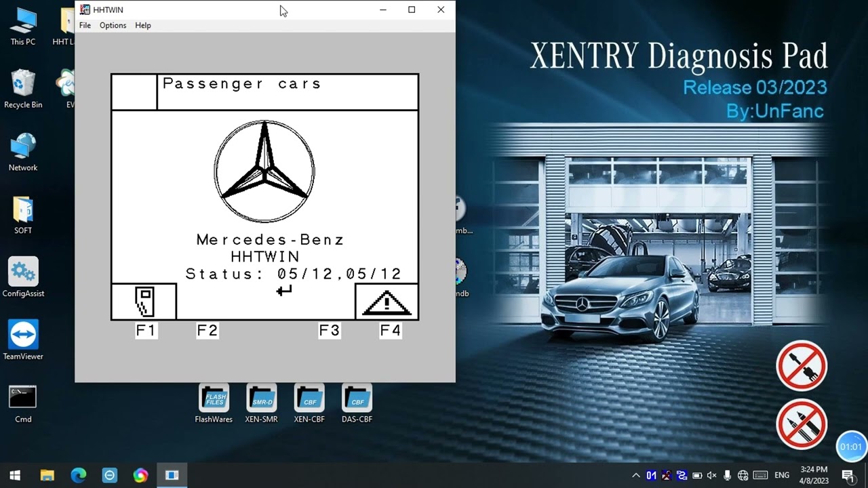Open the Options menu in HHTWIN
This screenshot has height=488, width=868.
click(x=113, y=25)
